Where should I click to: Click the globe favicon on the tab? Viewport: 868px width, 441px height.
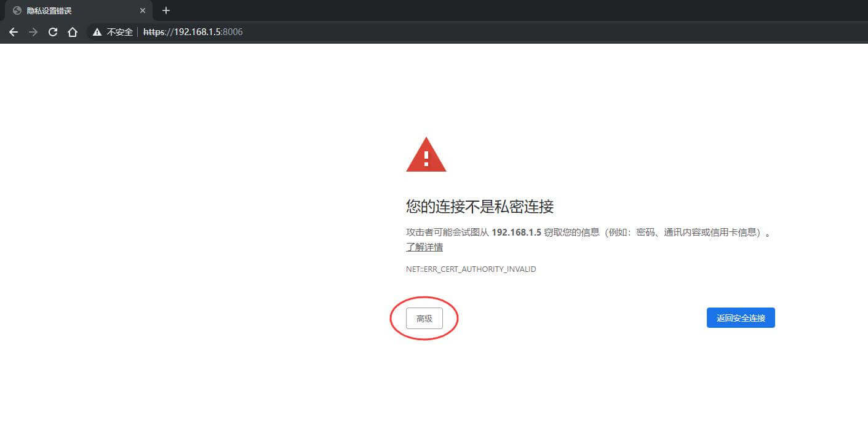pos(17,10)
